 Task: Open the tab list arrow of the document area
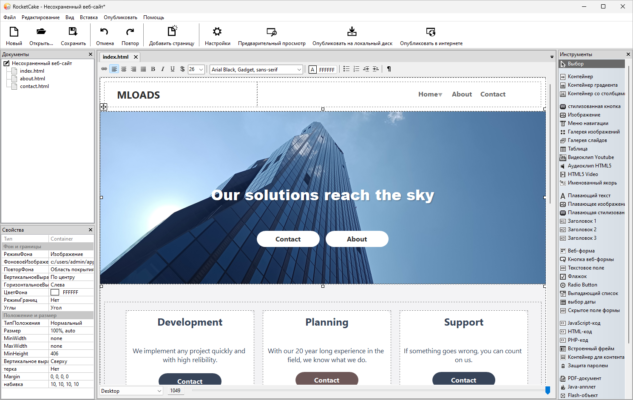click(x=551, y=57)
